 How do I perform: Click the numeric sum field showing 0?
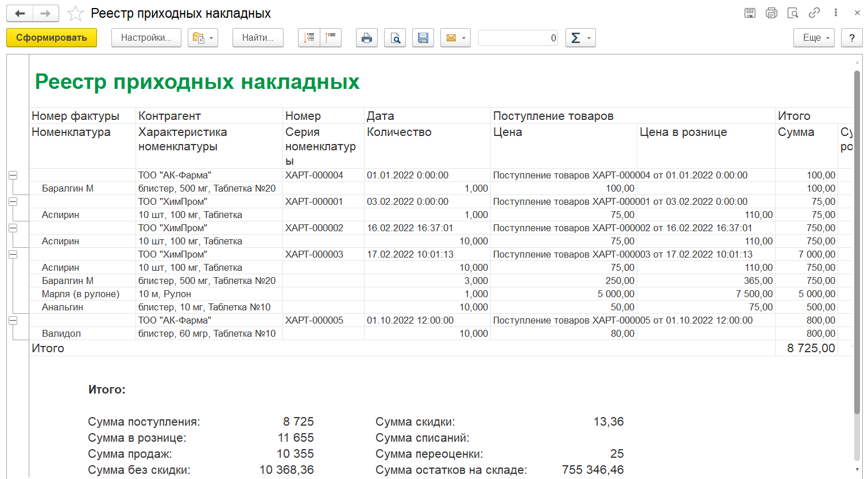pos(518,38)
